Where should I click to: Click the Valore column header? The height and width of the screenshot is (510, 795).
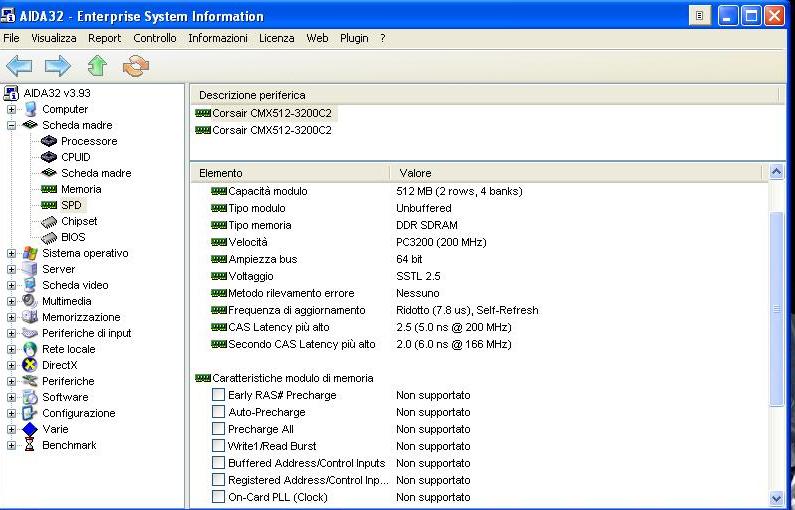(x=576, y=173)
